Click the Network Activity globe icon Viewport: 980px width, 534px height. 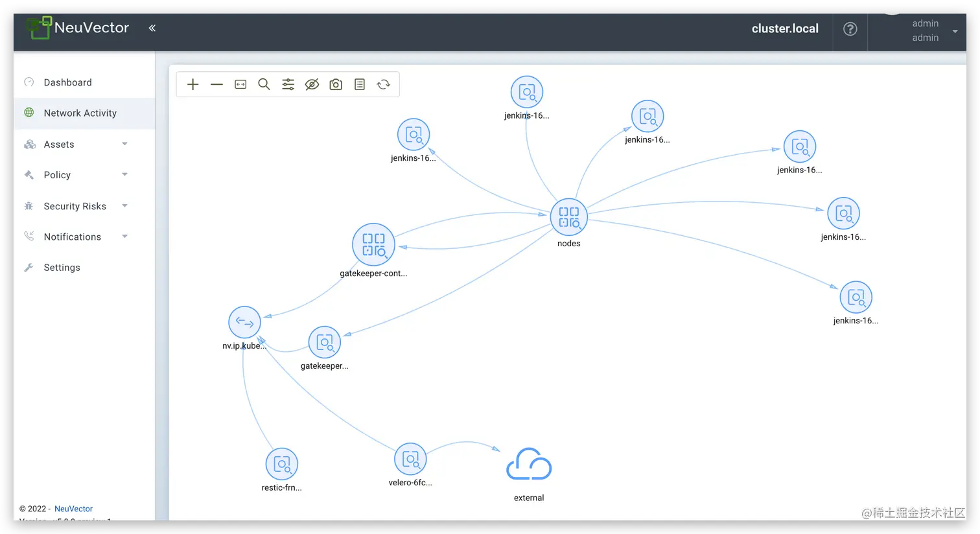pyautogui.click(x=29, y=112)
